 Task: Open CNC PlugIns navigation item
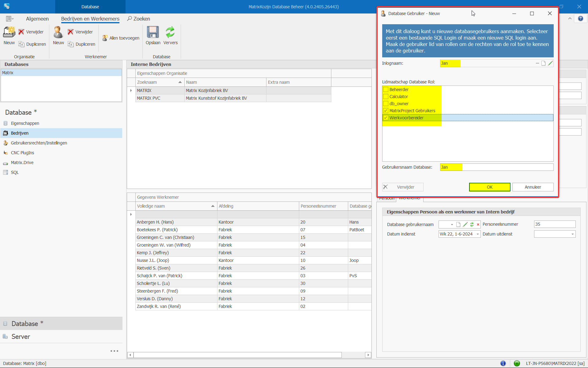(61, 153)
